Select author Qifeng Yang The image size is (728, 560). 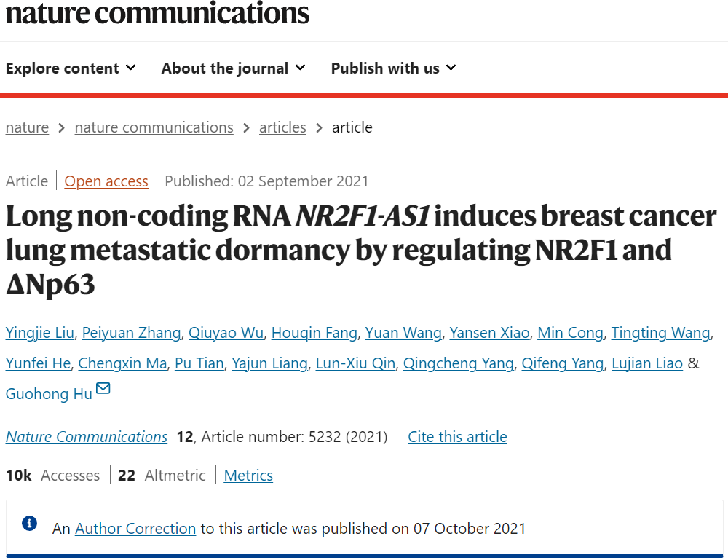[563, 363]
